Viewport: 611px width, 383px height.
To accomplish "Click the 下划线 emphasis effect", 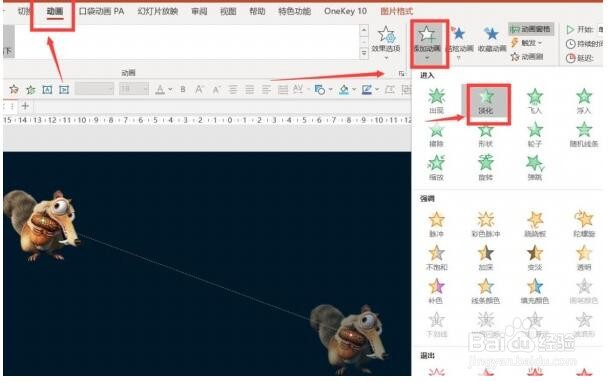I will pos(436,325).
